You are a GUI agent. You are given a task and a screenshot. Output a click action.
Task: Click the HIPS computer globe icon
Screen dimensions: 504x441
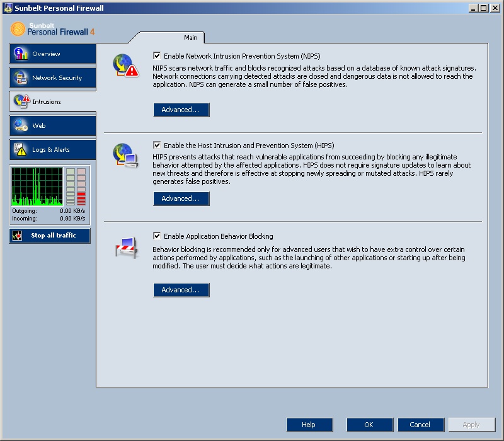(x=125, y=156)
